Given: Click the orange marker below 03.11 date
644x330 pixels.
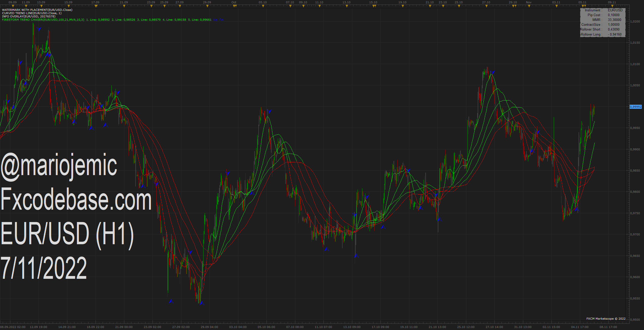Looking at the screenshot, I should 557,6.
